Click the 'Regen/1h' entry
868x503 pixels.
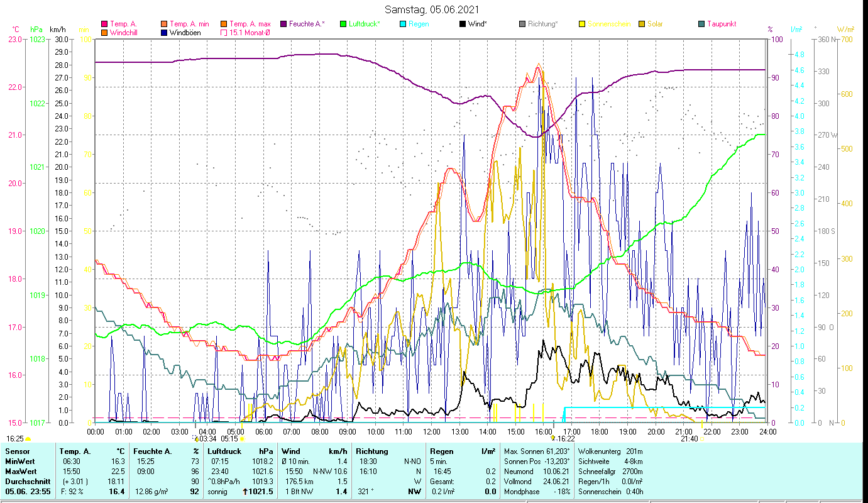610,482
